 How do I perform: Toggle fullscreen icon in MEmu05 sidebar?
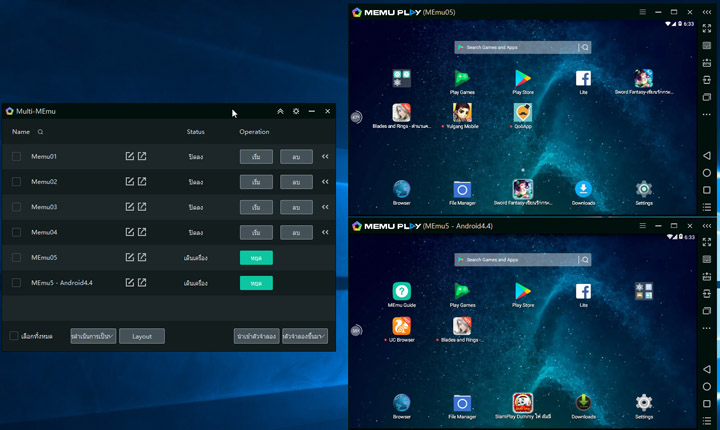click(707, 28)
